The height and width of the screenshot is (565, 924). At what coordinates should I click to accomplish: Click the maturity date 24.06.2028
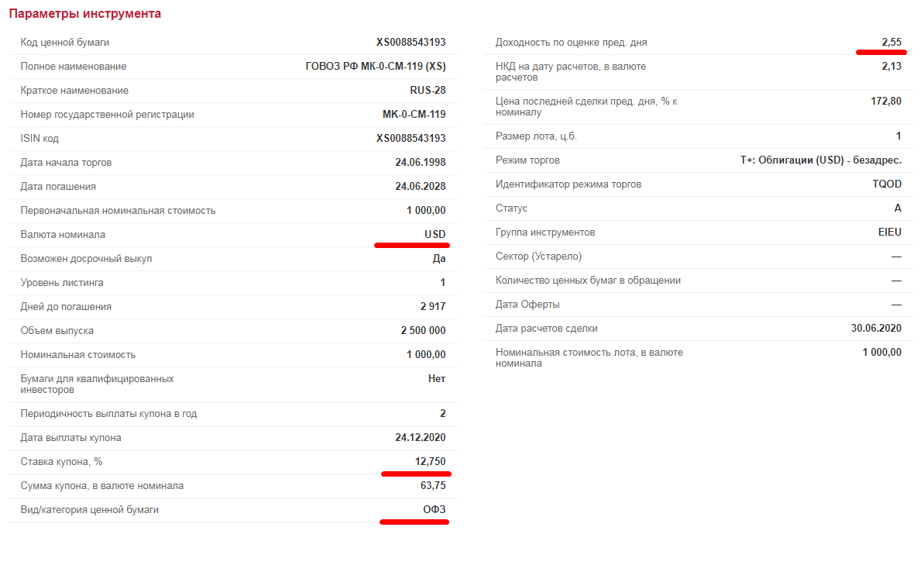[420, 187]
